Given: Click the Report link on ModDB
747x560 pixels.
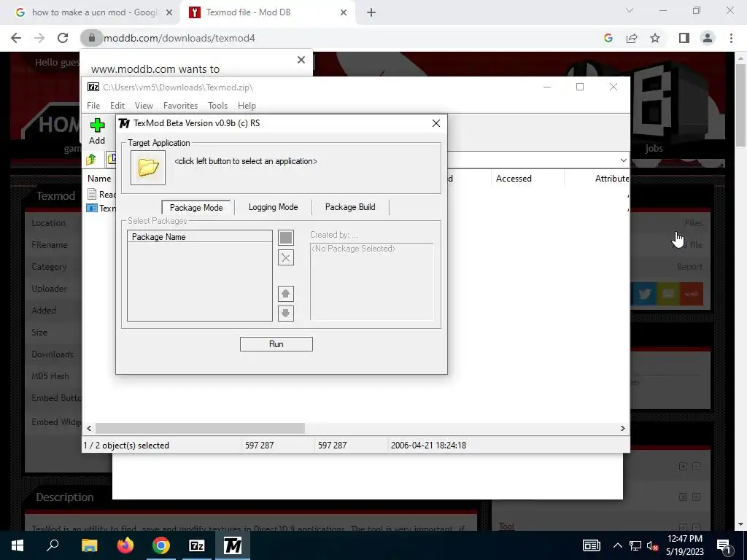Looking at the screenshot, I should tap(689, 267).
